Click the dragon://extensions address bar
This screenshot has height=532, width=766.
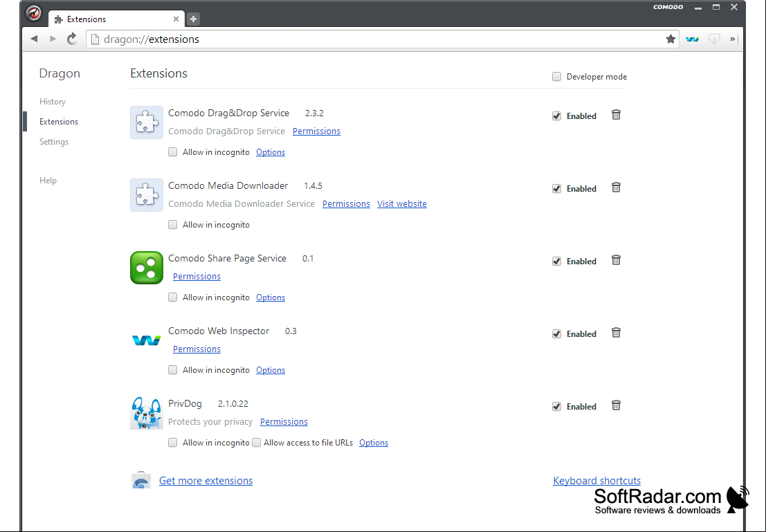pyautogui.click(x=382, y=39)
